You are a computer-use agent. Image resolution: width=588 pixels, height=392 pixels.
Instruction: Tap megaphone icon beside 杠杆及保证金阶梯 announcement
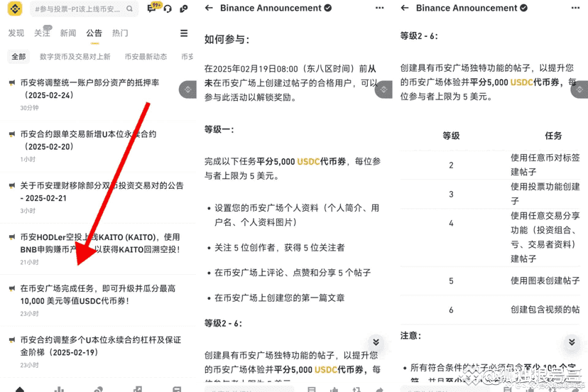click(x=12, y=339)
